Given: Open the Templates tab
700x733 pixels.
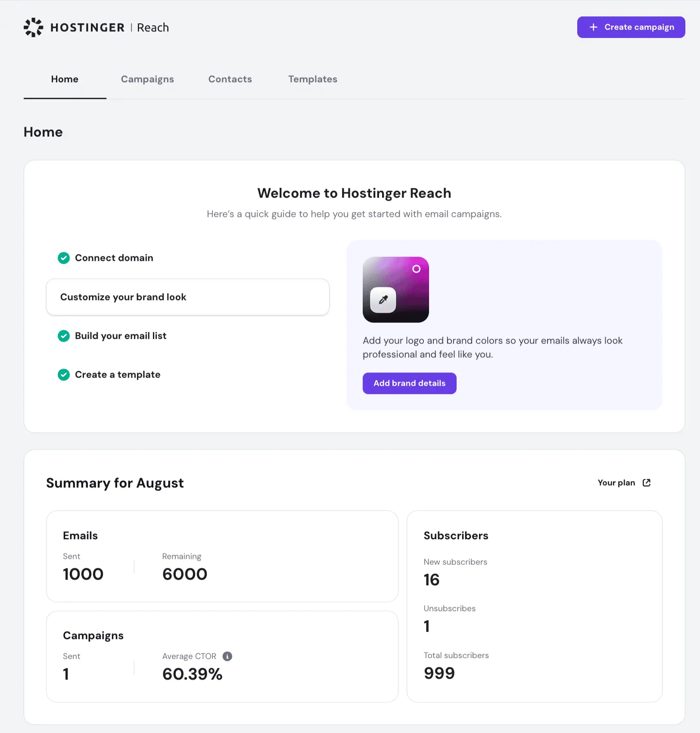Looking at the screenshot, I should 313,79.
